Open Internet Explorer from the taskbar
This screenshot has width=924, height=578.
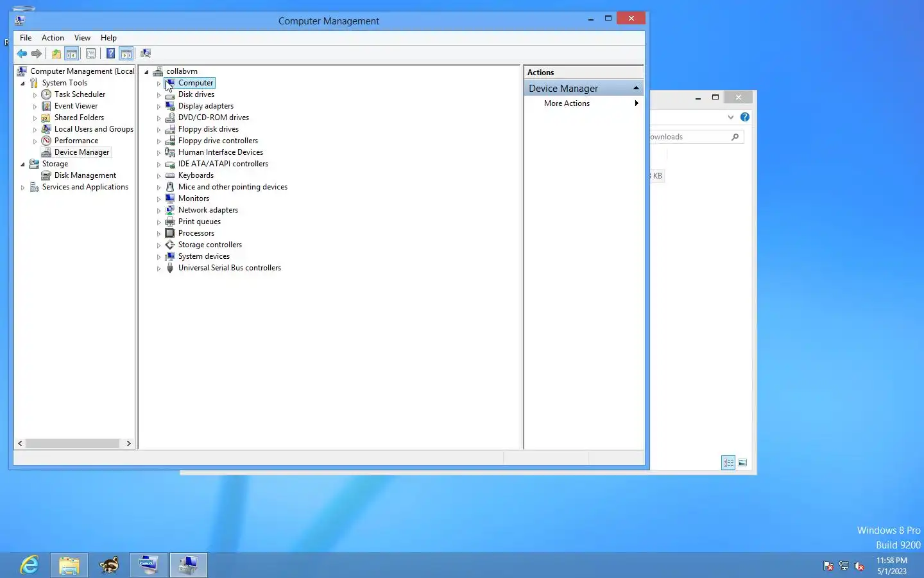click(29, 565)
